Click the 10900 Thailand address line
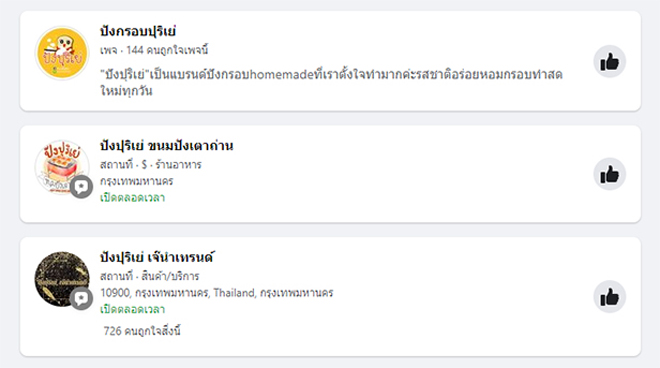 coord(216,293)
